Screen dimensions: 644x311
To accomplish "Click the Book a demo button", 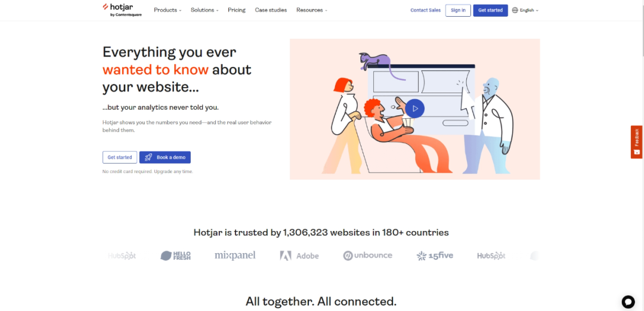I will click(165, 157).
